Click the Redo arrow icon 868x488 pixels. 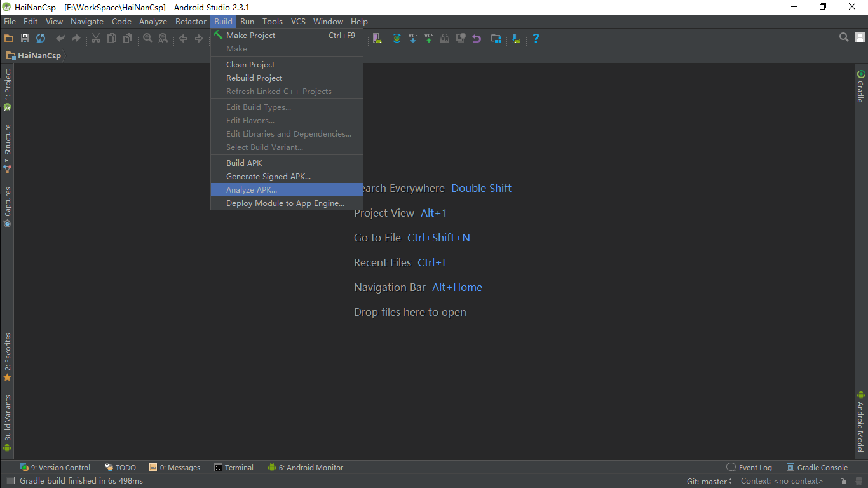(x=76, y=38)
